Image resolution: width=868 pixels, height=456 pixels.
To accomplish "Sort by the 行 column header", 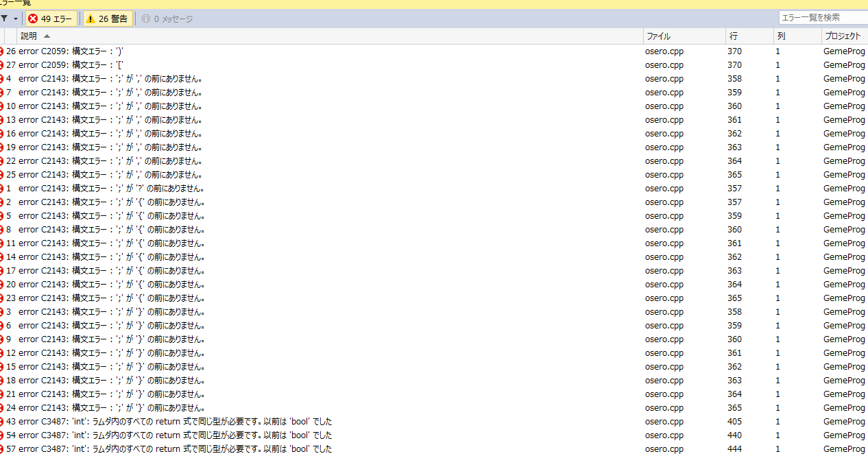I will 734,36.
